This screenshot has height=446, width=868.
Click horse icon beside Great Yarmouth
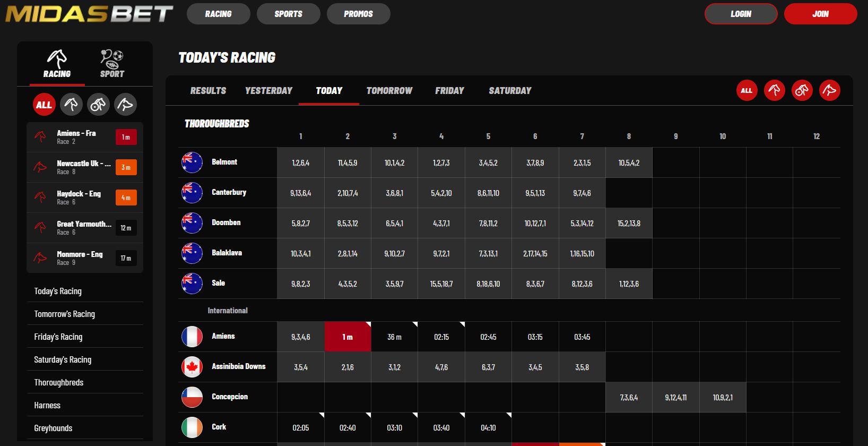40,228
